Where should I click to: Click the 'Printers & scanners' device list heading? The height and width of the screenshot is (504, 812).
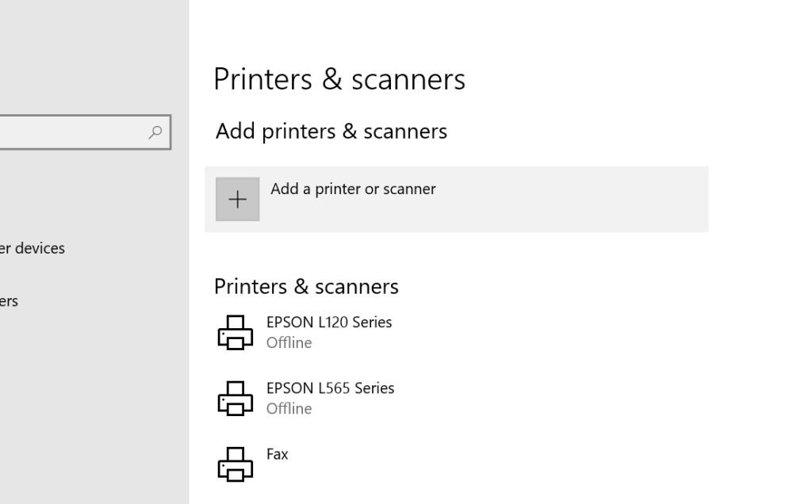click(306, 286)
